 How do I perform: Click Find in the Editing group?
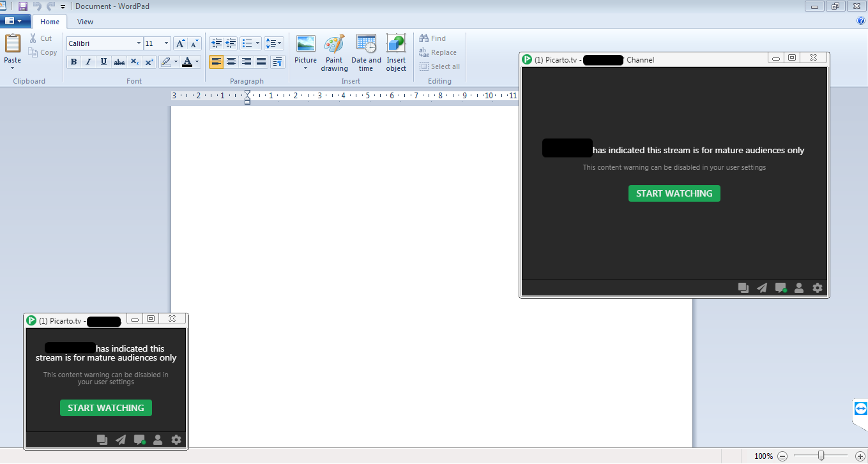[432, 38]
